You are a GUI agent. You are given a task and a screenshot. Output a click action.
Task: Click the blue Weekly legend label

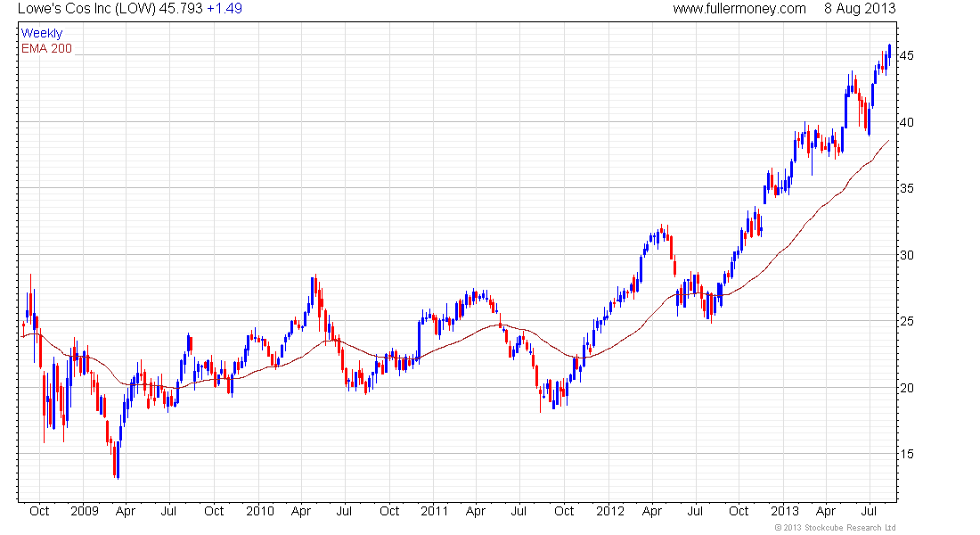pyautogui.click(x=42, y=33)
